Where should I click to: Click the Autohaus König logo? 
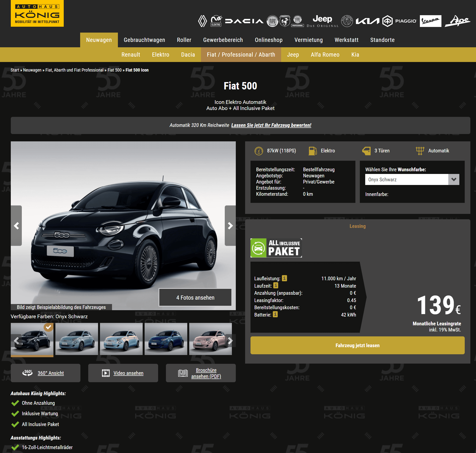pyautogui.click(x=37, y=13)
